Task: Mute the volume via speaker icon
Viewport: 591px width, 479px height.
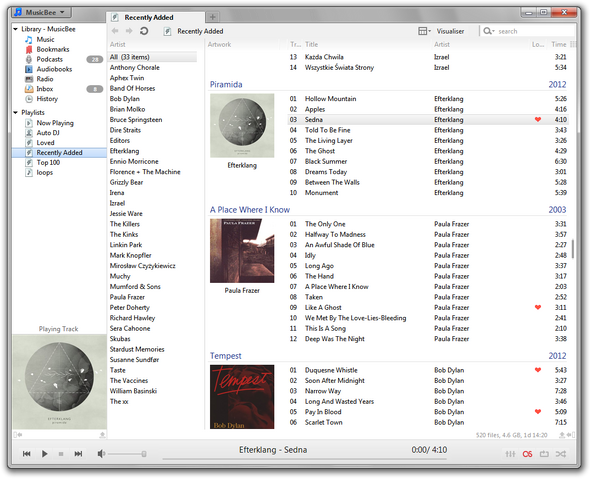Action: coord(101,454)
